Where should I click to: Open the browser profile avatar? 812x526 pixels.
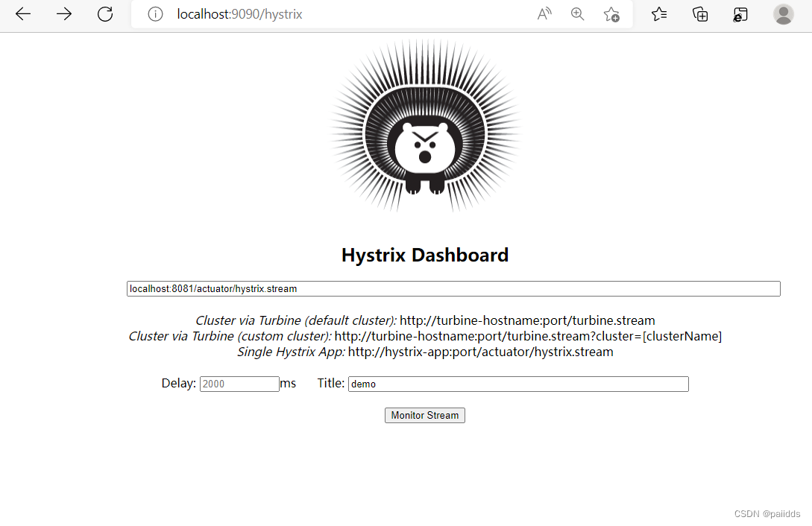(783, 14)
